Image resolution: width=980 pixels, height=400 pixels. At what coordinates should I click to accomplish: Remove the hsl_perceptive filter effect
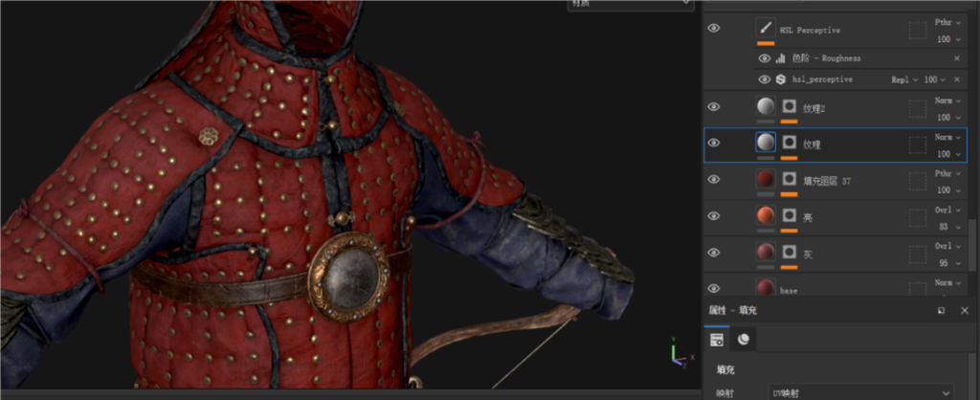coord(957,79)
